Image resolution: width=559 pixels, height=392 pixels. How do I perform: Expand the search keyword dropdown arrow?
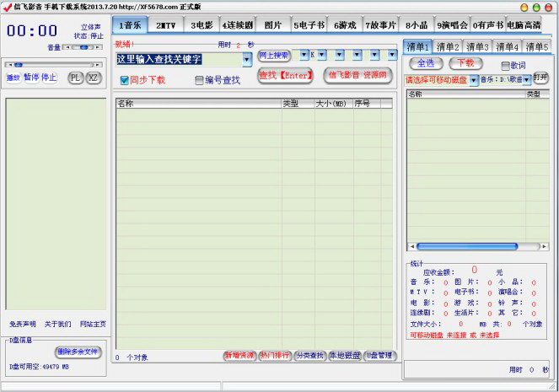(x=247, y=59)
